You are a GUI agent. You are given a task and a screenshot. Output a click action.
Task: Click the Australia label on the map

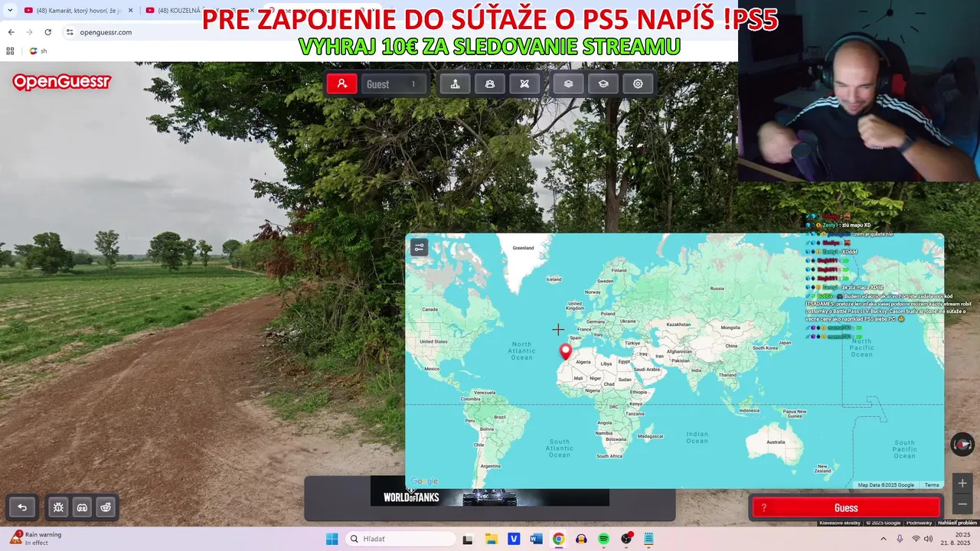click(776, 442)
